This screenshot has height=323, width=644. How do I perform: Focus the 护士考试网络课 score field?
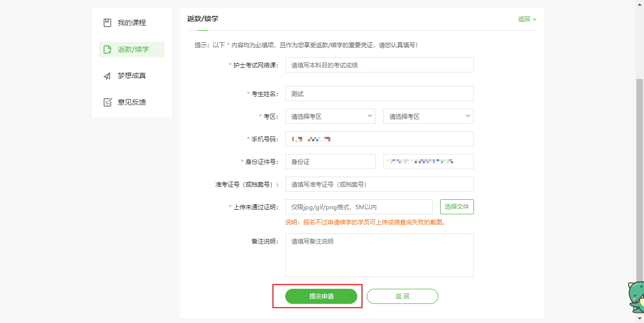(379, 65)
